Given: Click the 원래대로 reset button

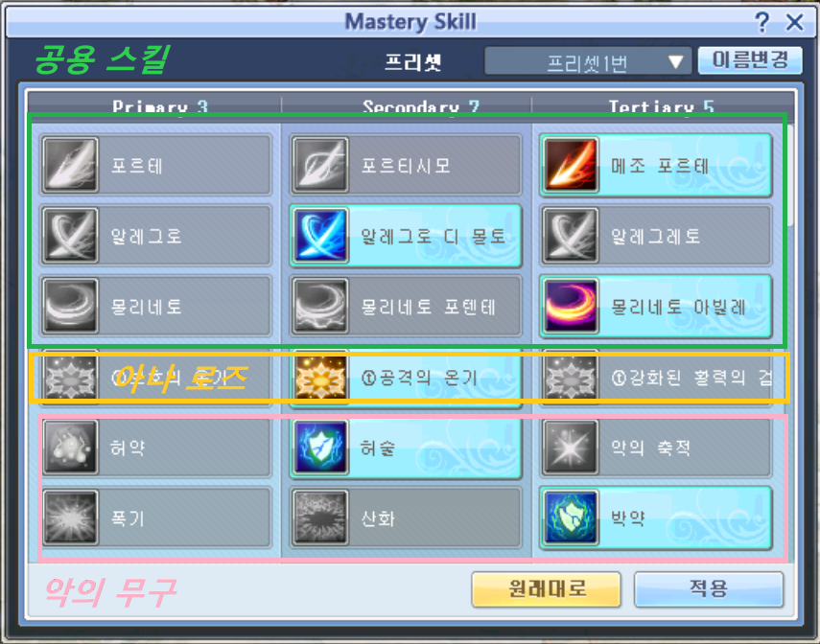Looking at the screenshot, I should pyautogui.click(x=547, y=589).
